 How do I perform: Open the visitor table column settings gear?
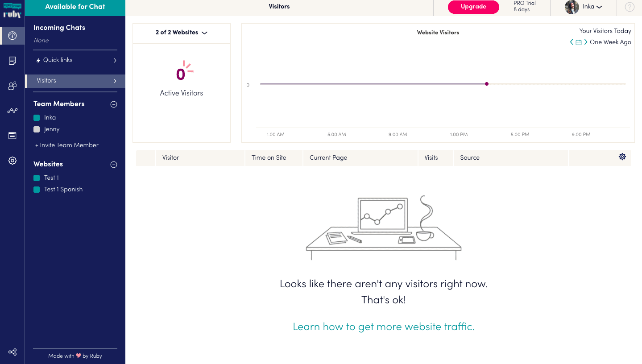pos(622,157)
